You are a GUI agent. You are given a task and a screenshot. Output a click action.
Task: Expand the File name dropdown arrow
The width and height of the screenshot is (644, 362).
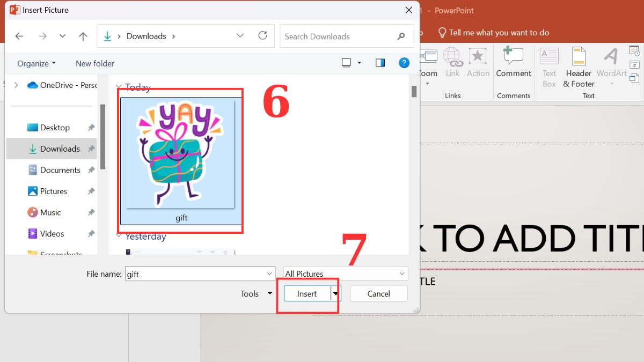pos(269,274)
